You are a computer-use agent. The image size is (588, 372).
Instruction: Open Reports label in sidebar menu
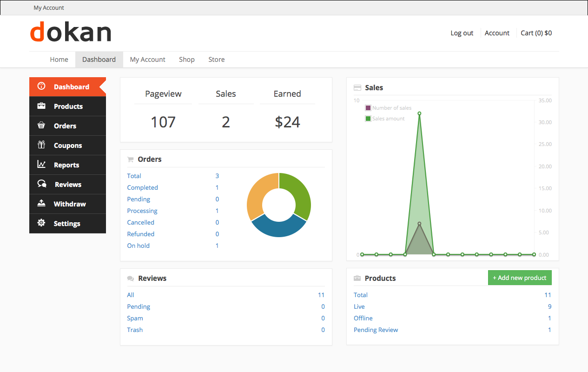66,165
